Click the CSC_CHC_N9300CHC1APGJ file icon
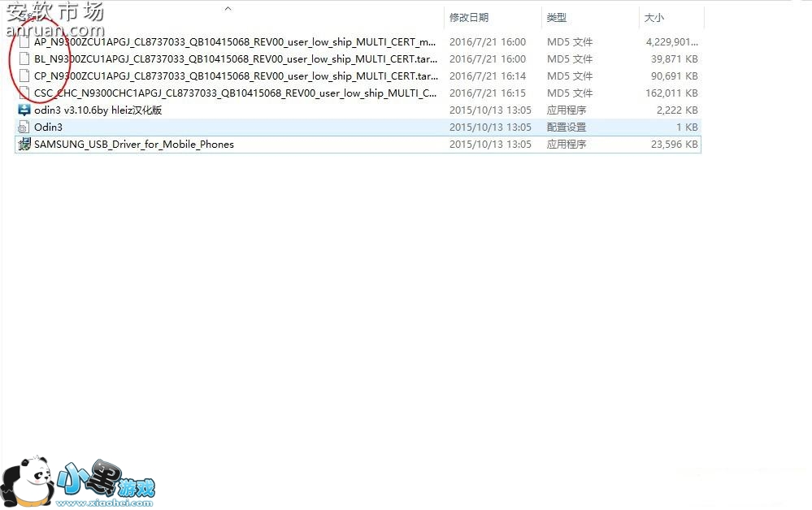Screen dimensions: 812x510 (x=24, y=93)
